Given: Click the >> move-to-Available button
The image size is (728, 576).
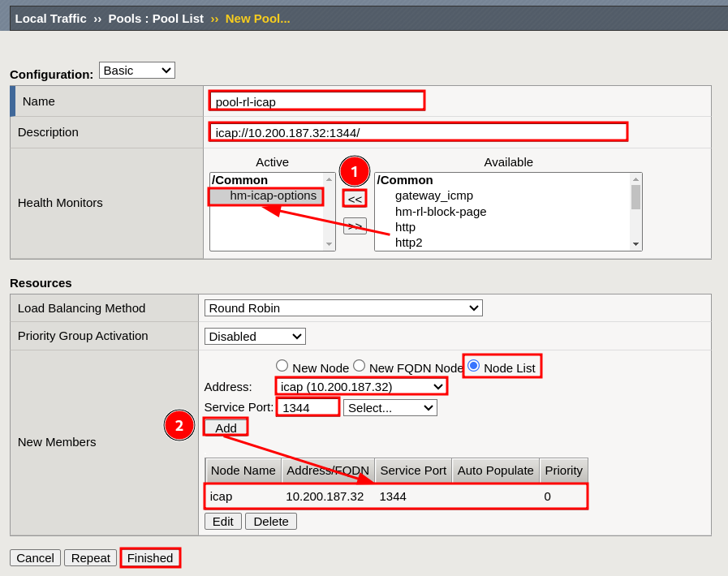Looking at the screenshot, I should 355,226.
